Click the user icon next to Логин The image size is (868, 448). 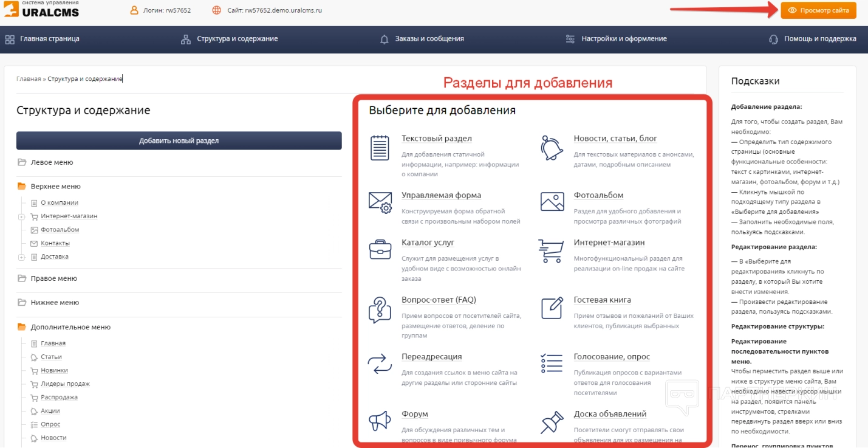click(x=134, y=10)
